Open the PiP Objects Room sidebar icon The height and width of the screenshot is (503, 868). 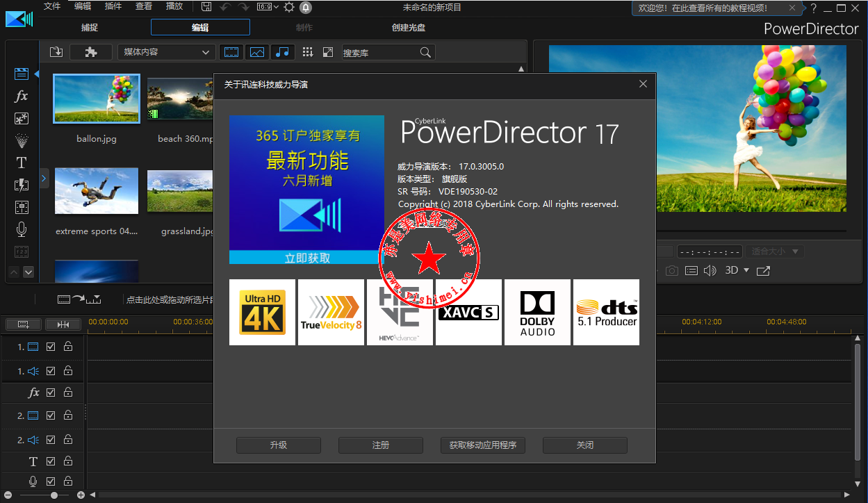[22, 118]
